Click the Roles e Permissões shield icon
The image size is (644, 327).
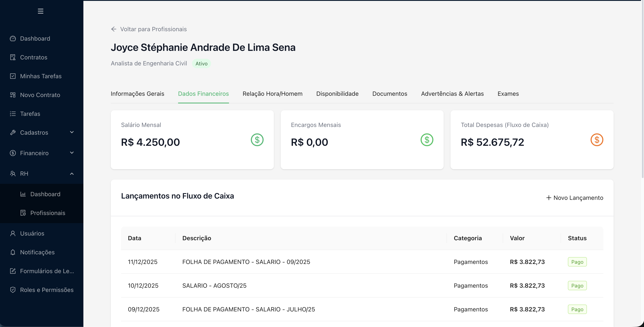(x=13, y=290)
